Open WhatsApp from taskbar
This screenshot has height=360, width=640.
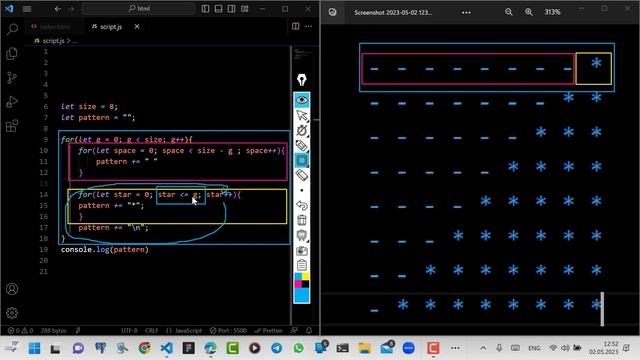(298, 348)
